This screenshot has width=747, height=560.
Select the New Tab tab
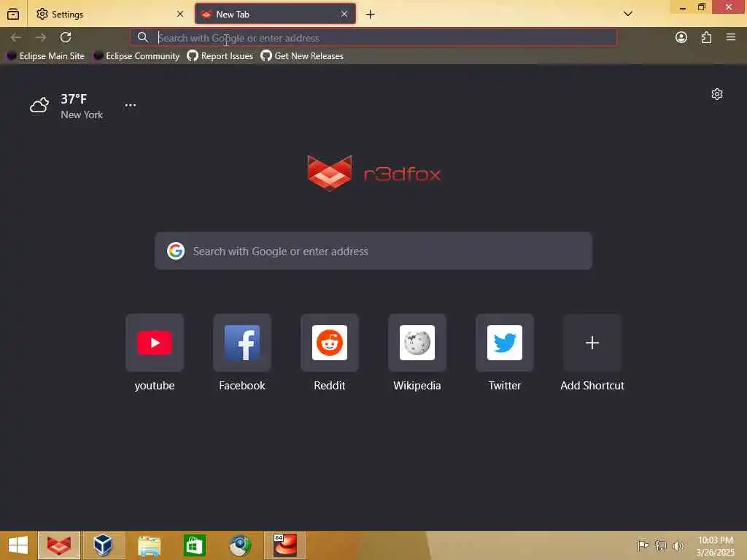click(275, 15)
